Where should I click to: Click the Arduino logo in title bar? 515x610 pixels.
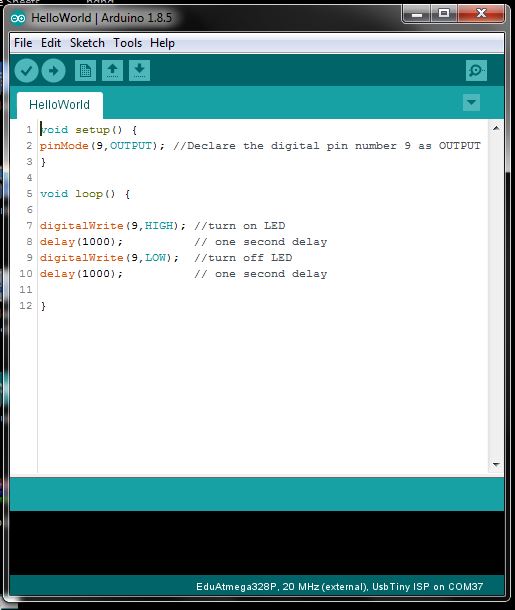coord(18,18)
